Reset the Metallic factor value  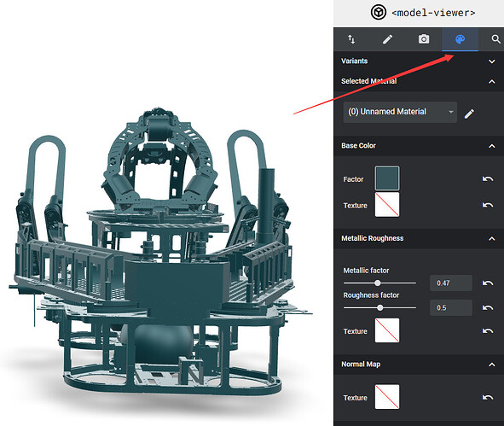tap(488, 283)
